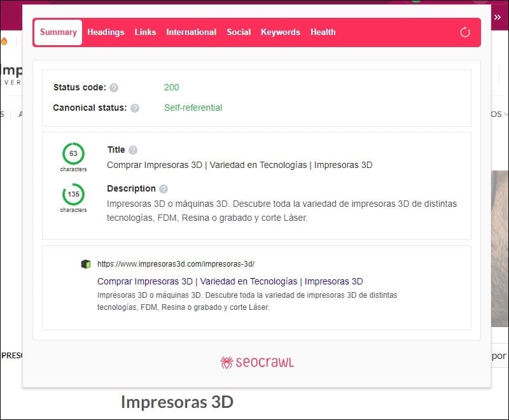Click the help icon next to Status code
The height and width of the screenshot is (420, 509).
[114, 88]
